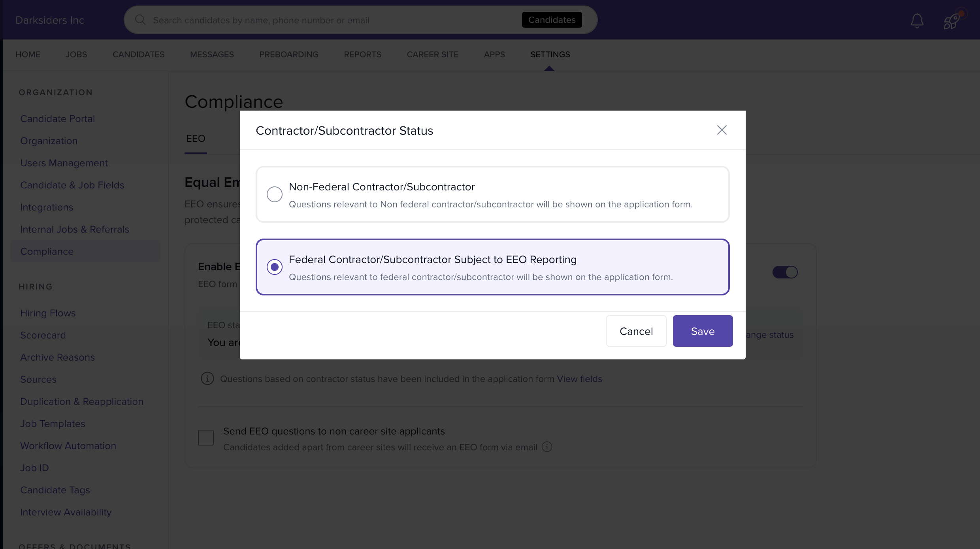Open Hiring Flows in the sidebar
The height and width of the screenshot is (549, 980).
[48, 313]
